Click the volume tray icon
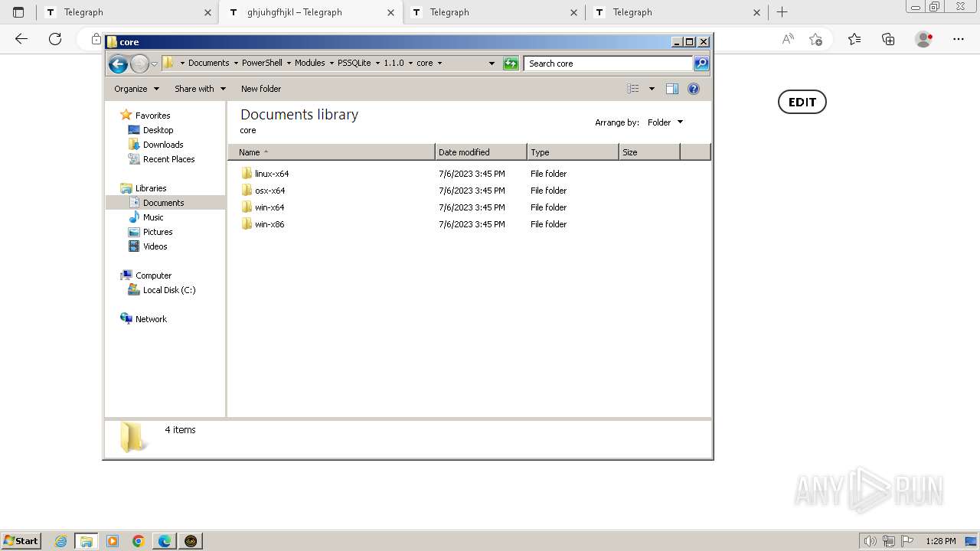This screenshot has height=551, width=980. 871,541
